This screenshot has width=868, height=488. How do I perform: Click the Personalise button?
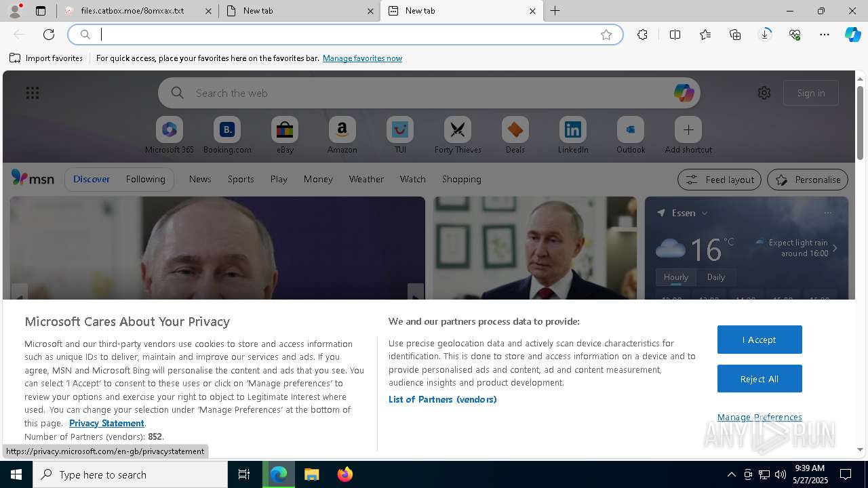coord(808,180)
